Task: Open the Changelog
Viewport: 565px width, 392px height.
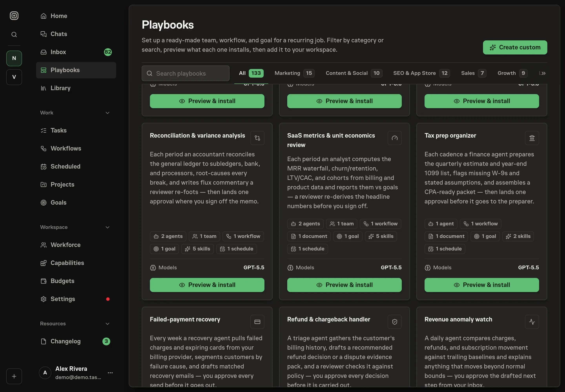Action: coord(76,341)
